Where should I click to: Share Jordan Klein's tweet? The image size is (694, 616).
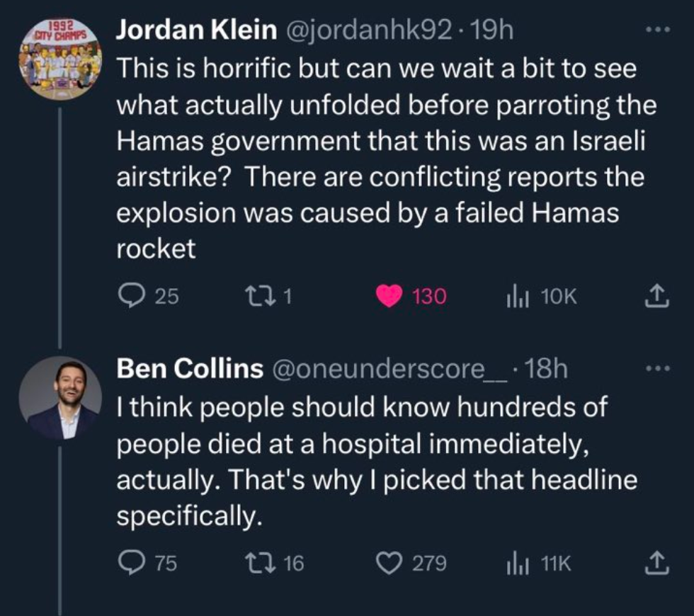[x=656, y=296]
